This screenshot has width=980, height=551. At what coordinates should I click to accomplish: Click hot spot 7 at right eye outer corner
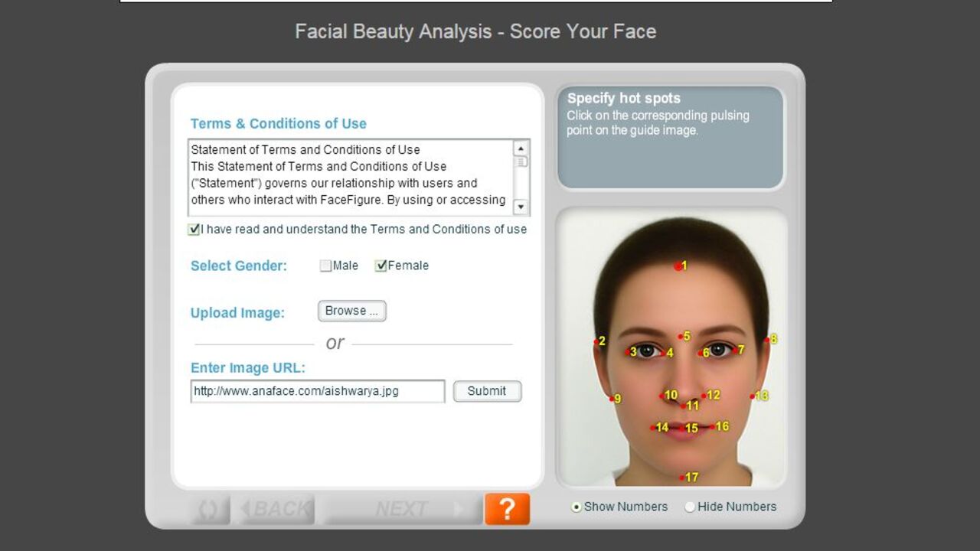[735, 350]
